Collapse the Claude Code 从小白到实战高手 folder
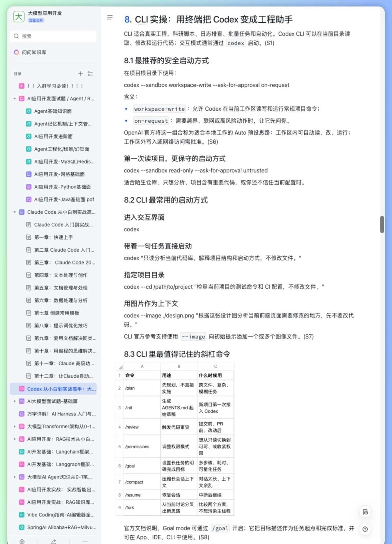 click(x=14, y=212)
